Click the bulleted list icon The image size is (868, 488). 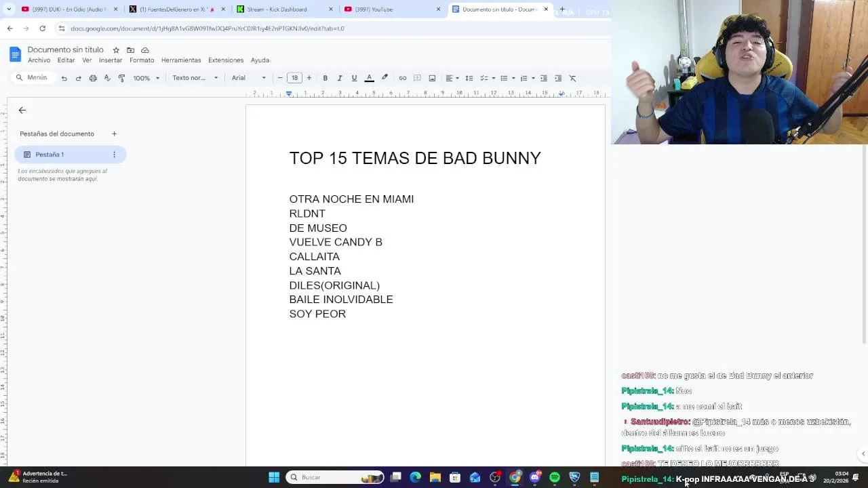pyautogui.click(x=504, y=78)
